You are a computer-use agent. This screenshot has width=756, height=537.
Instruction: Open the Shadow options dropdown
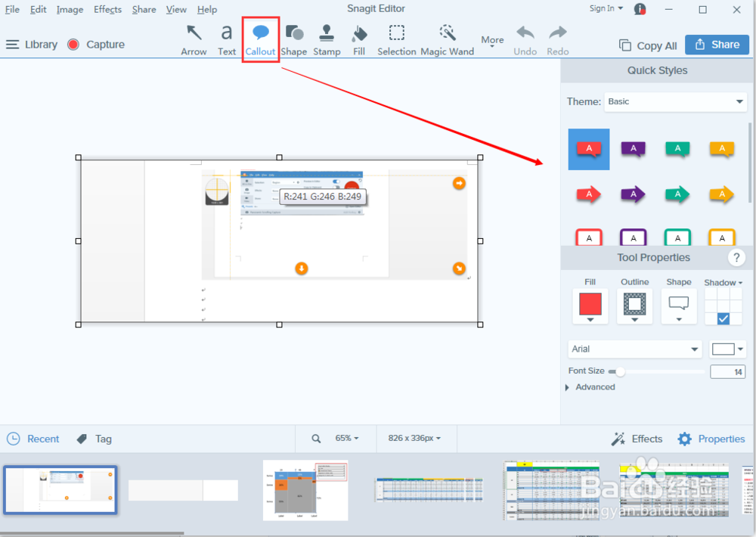click(x=723, y=283)
